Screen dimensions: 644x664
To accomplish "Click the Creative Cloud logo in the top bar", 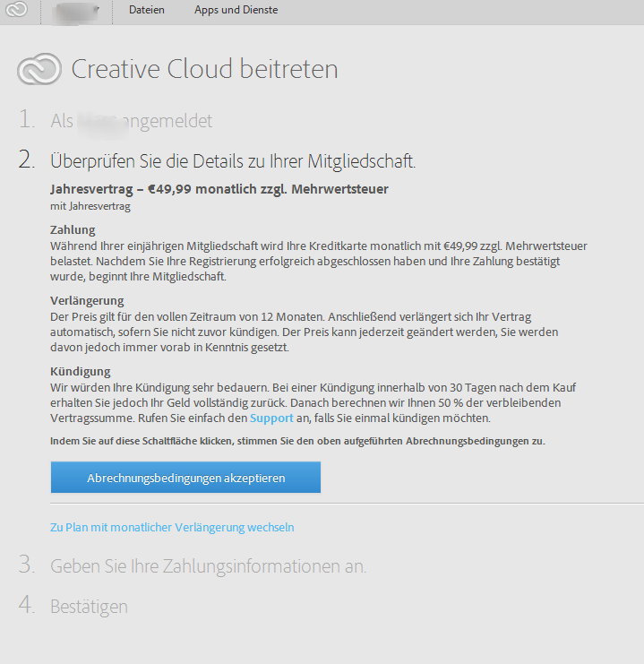I will coord(16,9).
